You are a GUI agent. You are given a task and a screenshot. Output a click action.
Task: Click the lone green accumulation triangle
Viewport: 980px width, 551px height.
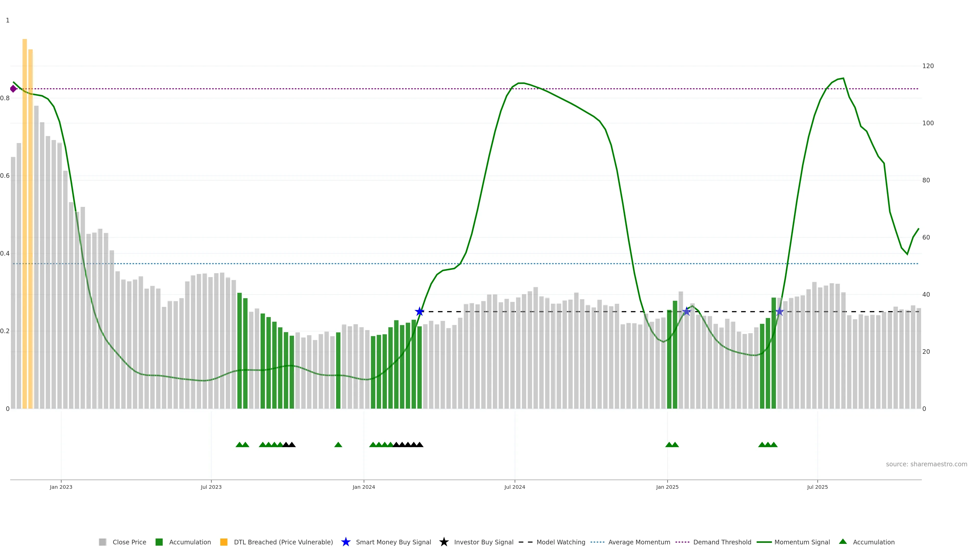pyautogui.click(x=338, y=445)
